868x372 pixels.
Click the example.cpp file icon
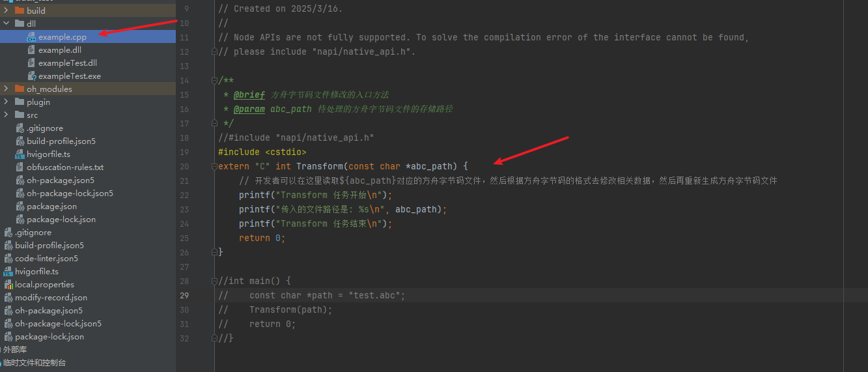(31, 37)
